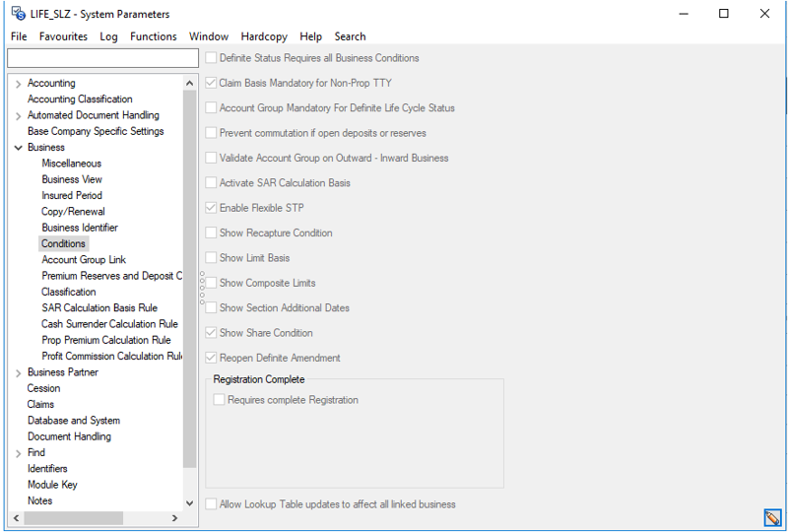Viewport: 789px width, 532px height.
Task: Click the search field above the tree
Action: (x=102, y=59)
